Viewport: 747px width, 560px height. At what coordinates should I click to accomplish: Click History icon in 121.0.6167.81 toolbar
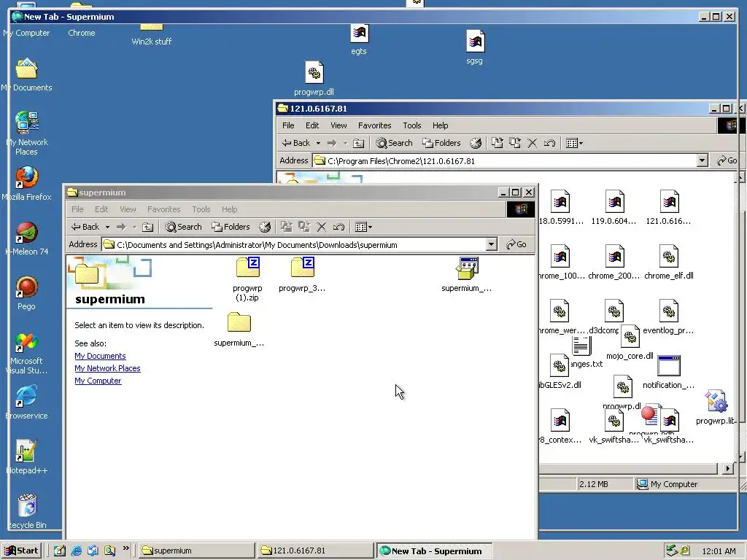(476, 143)
